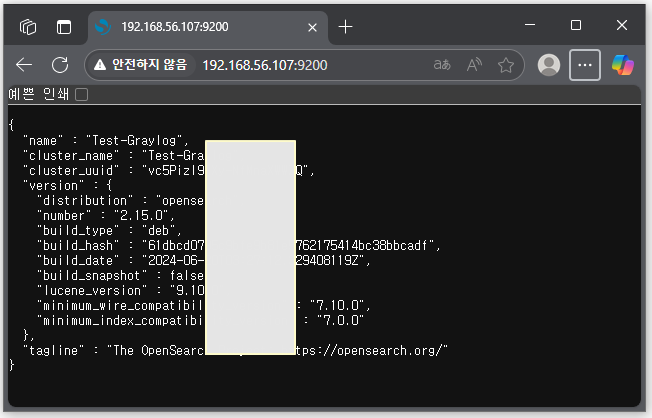Click the not secure warning badge
This screenshot has width=652, height=418.
[141, 65]
